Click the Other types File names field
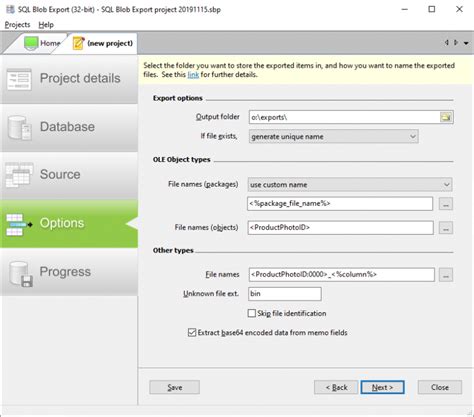This screenshot has width=474, height=417. (x=342, y=275)
